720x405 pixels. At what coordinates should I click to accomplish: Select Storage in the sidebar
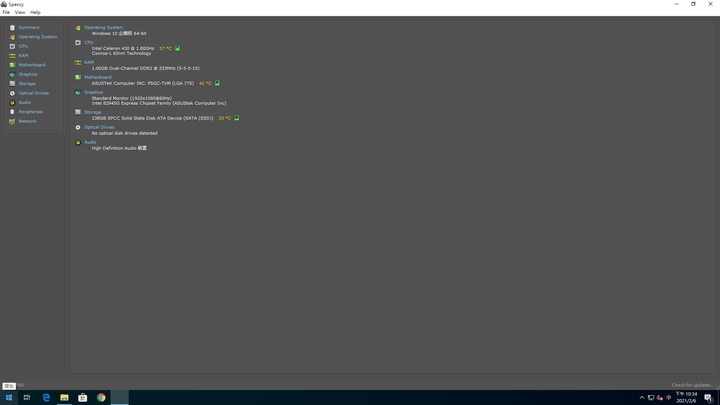27,84
